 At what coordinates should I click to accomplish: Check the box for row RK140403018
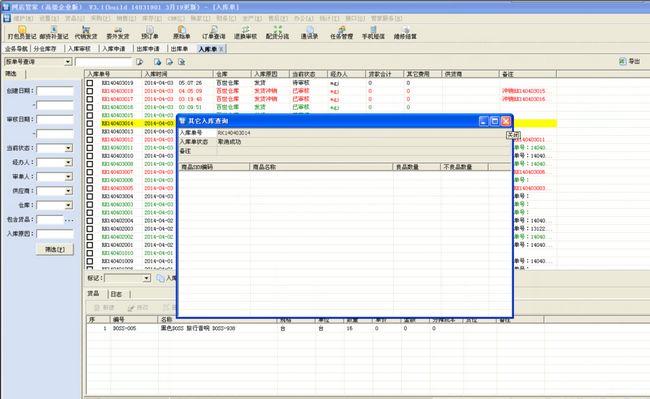[x=90, y=91]
